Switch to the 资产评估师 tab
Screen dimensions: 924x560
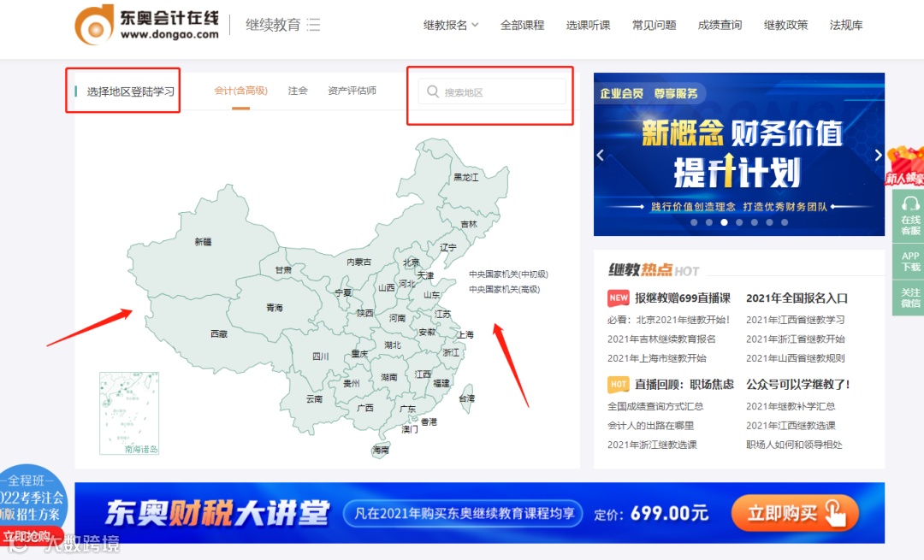[x=352, y=91]
